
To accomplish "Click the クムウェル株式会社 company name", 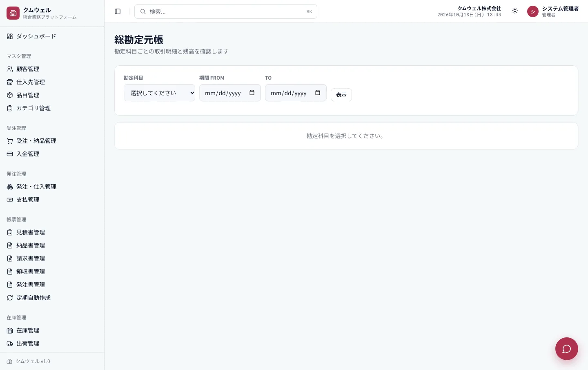I will 479,9.
